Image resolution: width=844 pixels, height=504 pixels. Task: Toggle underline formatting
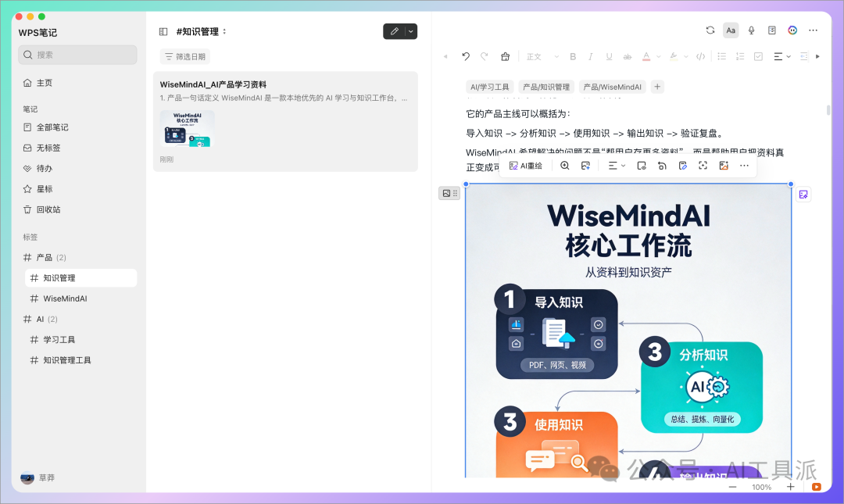pos(609,56)
